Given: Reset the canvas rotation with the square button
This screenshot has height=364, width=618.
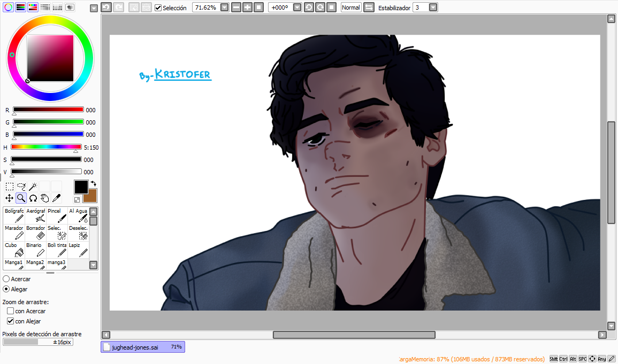Looking at the screenshot, I should [332, 7].
